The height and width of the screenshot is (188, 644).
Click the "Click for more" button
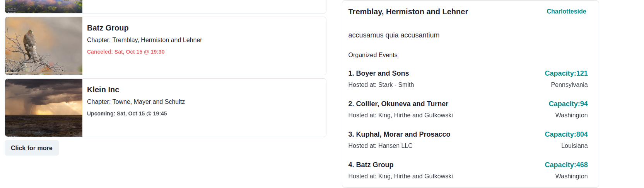[x=32, y=148]
